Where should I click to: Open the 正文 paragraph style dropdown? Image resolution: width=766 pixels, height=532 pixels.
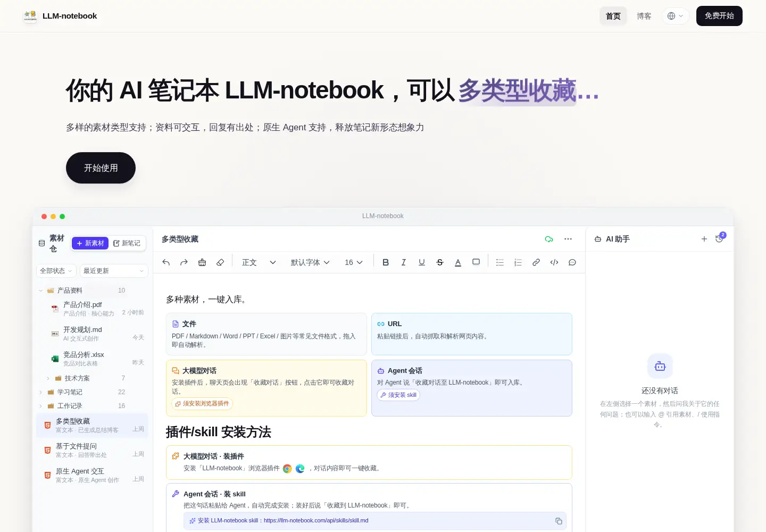[x=259, y=262]
